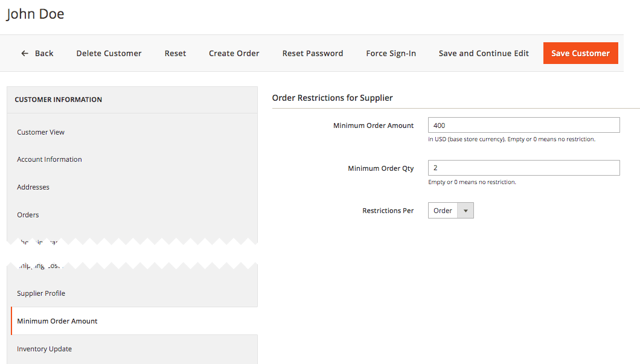Open the Restrictions Per dropdown arrow
The height and width of the screenshot is (364, 640).
point(466,211)
